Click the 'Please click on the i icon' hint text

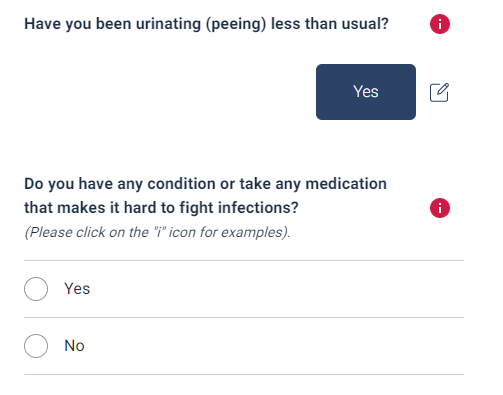(157, 232)
